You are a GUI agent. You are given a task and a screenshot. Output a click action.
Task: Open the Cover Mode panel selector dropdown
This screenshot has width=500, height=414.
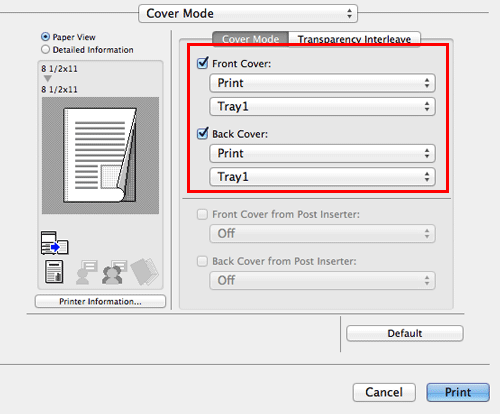[x=248, y=14]
